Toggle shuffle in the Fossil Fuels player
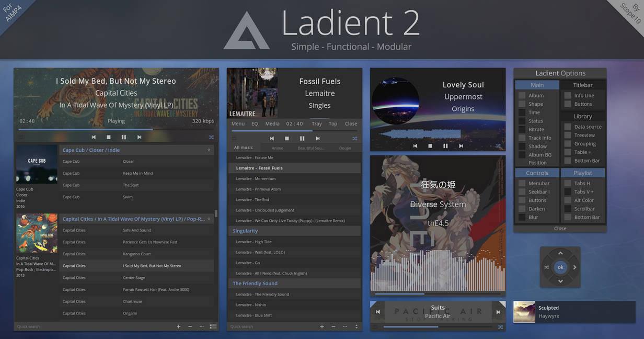 355,139
